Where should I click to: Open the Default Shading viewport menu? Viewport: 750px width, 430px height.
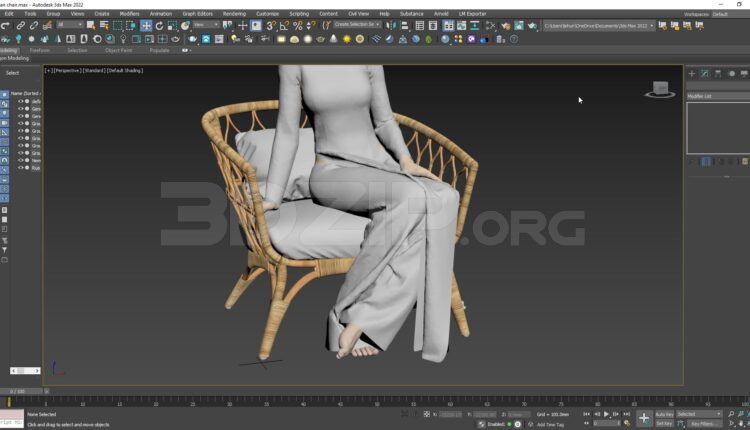click(125, 70)
